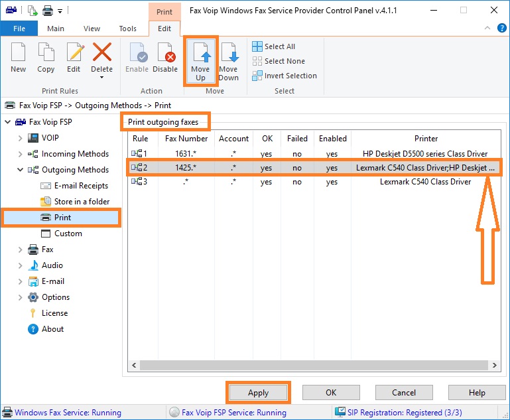Open E-mail Receipts in the tree

(x=74, y=186)
